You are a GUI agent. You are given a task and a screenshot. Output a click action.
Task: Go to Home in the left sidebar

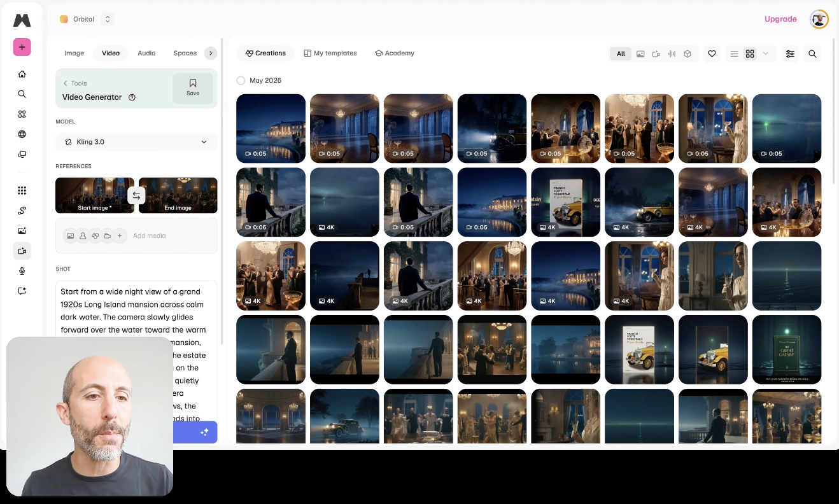pyautogui.click(x=22, y=74)
